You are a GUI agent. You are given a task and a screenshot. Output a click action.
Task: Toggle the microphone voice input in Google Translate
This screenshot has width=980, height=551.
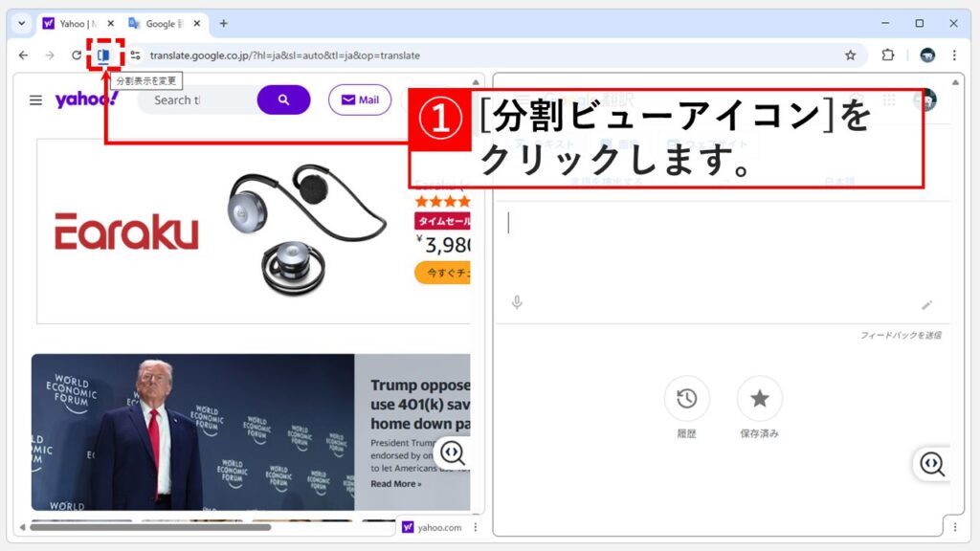click(x=517, y=304)
